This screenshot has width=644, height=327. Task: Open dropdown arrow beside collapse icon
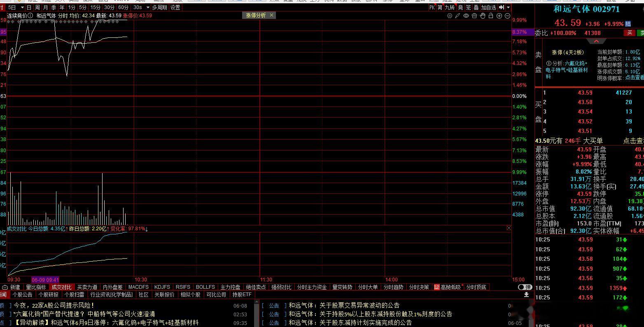(x=509, y=7)
